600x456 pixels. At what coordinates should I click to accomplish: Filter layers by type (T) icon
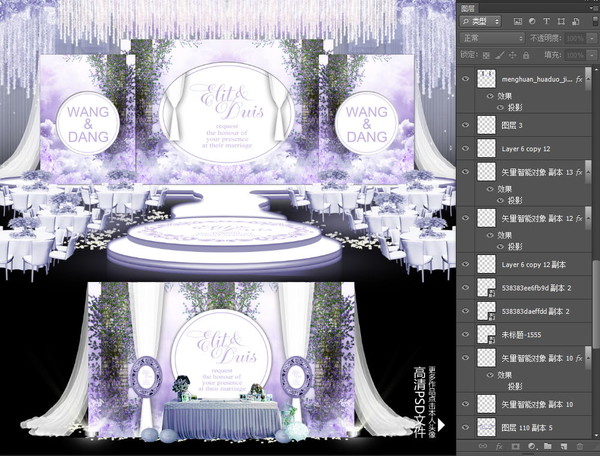[x=546, y=21]
